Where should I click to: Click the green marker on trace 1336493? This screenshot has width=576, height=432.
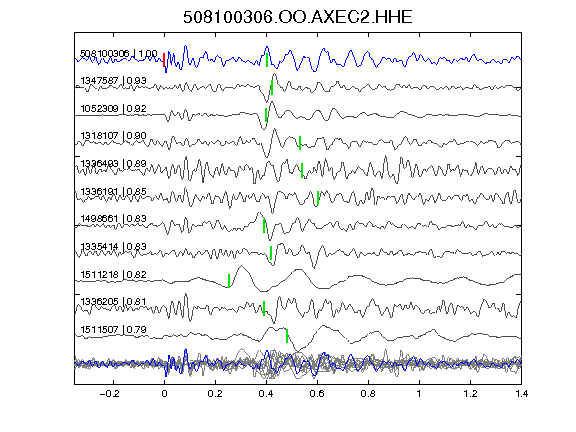tap(302, 170)
